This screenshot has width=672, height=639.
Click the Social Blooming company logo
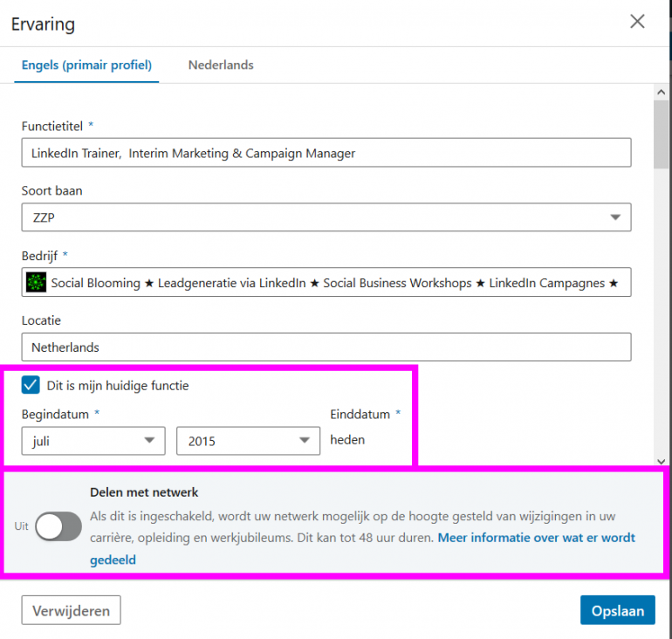pos(36,283)
